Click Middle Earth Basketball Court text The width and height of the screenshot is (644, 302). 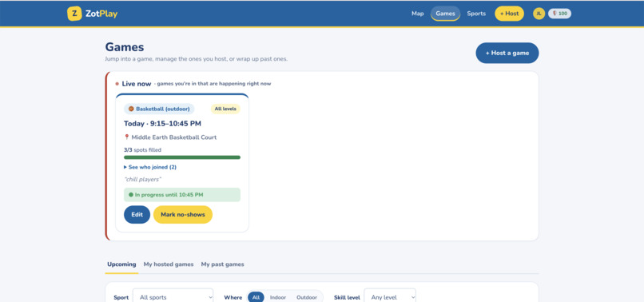pos(173,137)
